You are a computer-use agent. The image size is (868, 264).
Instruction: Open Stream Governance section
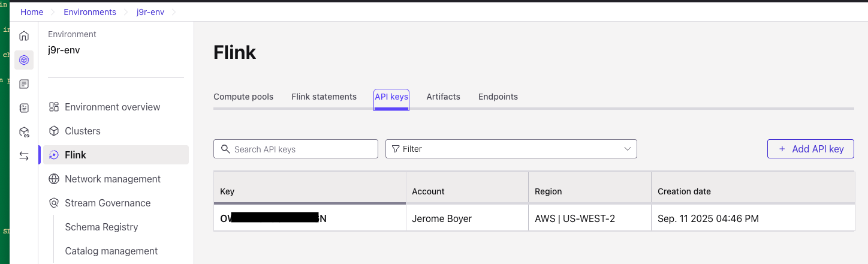[107, 203]
